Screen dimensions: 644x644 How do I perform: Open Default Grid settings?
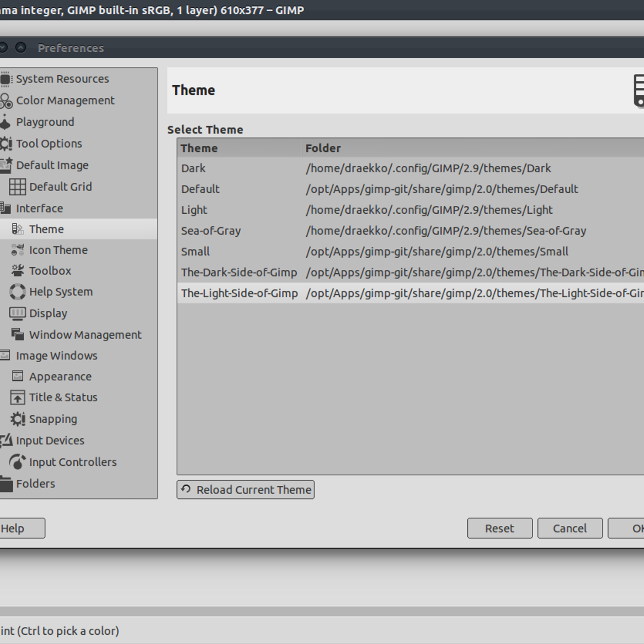60,187
